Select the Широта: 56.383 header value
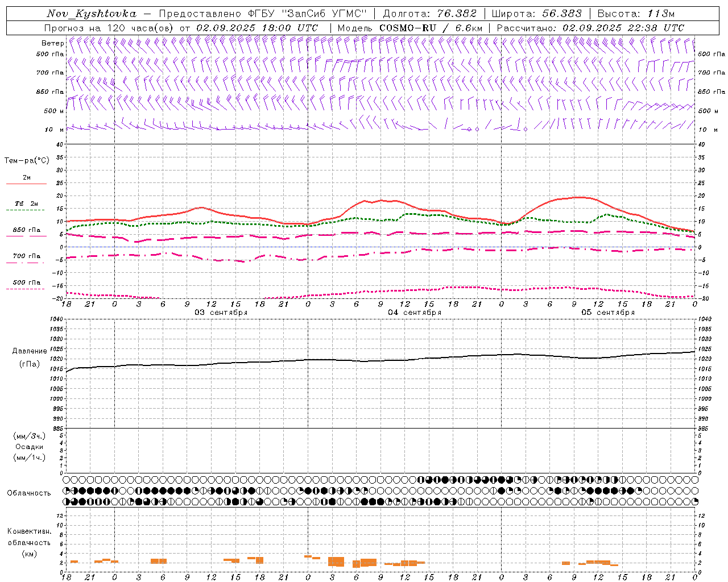728x582 pixels. pyautogui.click(x=536, y=14)
